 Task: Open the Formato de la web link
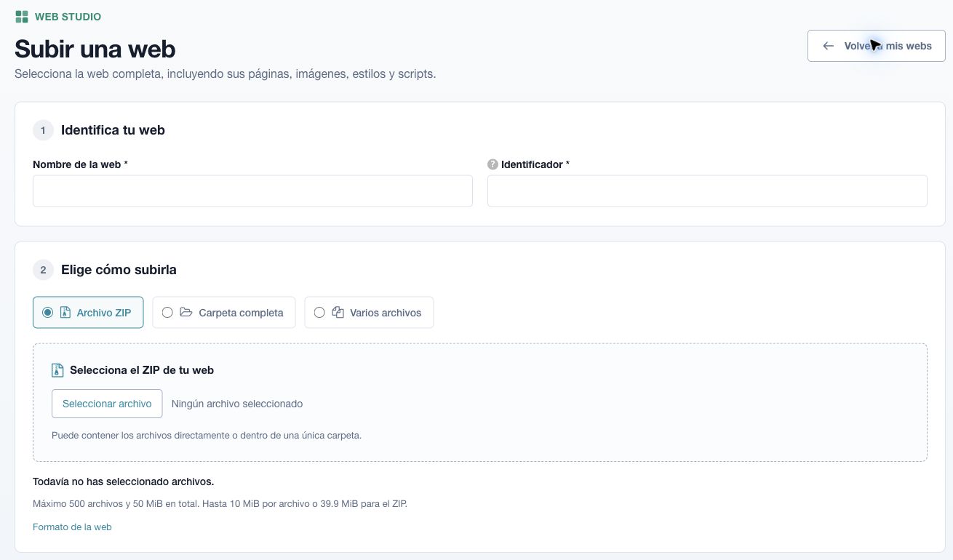click(72, 527)
